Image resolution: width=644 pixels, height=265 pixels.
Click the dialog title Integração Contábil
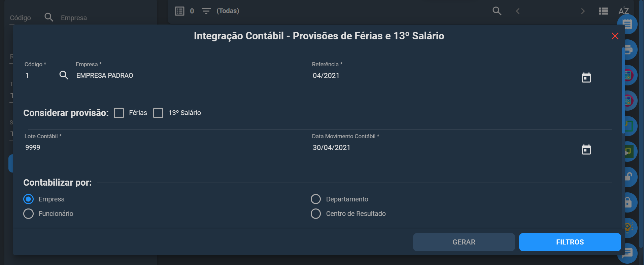pos(319,36)
